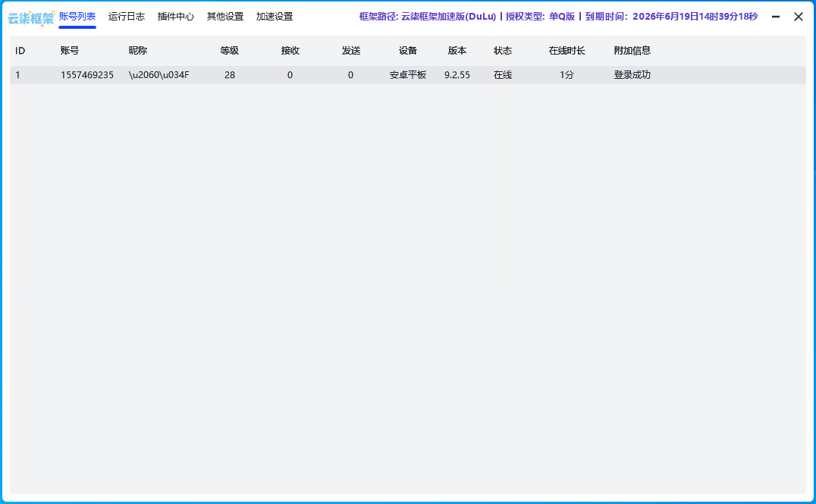816x504 pixels.
Task: Click the 设备 column header
Action: click(x=408, y=51)
